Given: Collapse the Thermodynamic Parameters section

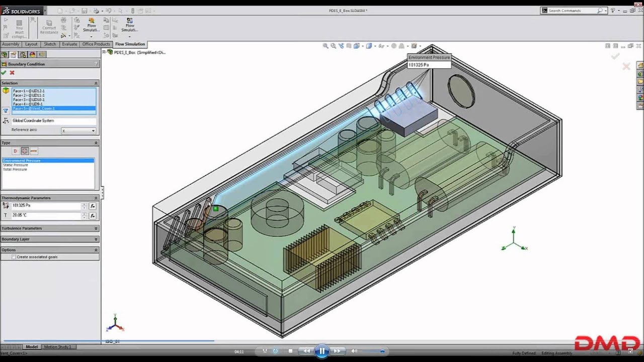Looking at the screenshot, I should click(x=96, y=198).
